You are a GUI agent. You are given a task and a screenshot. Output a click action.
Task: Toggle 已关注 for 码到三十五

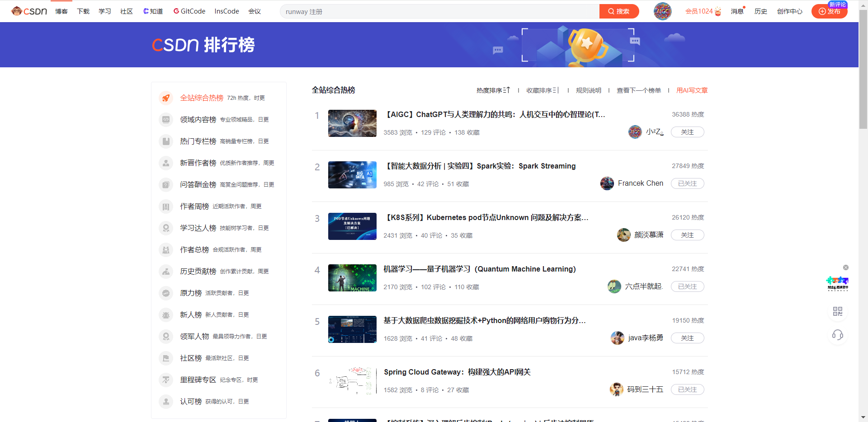click(687, 389)
